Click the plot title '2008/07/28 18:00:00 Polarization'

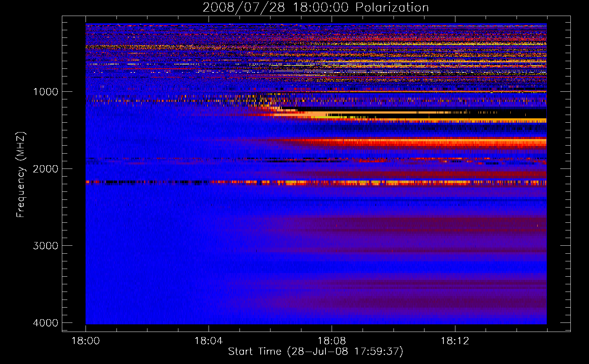point(316,7)
